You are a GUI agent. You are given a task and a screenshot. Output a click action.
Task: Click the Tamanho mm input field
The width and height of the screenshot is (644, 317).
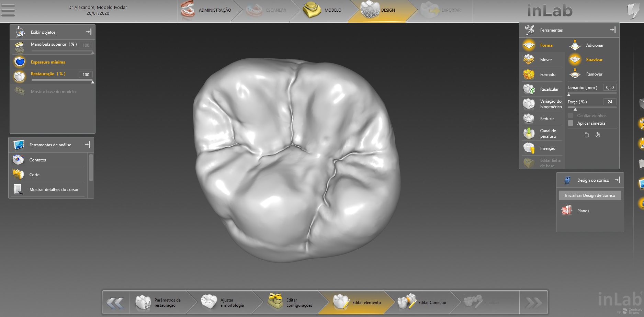pos(609,87)
